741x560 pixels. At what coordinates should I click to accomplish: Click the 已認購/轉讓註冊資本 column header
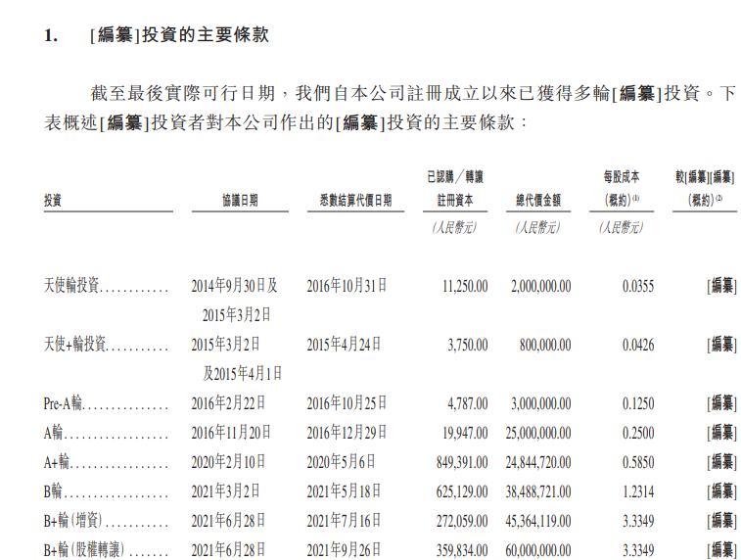pyautogui.click(x=454, y=188)
